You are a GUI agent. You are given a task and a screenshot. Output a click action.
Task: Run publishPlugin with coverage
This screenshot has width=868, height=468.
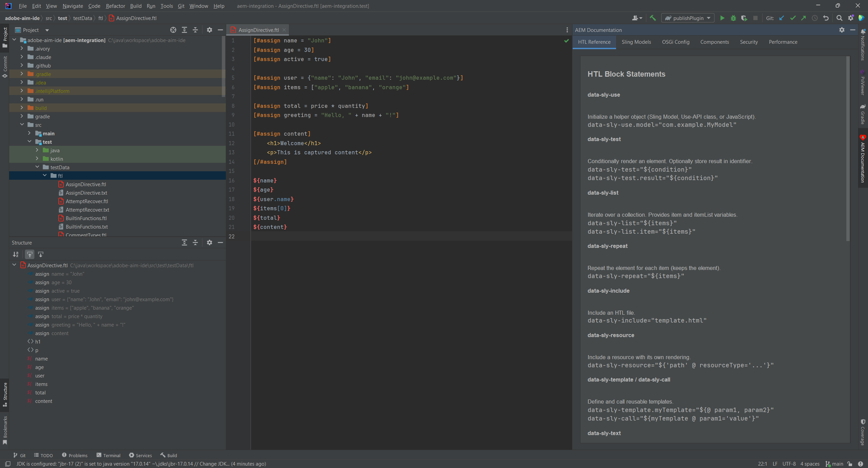point(744,18)
